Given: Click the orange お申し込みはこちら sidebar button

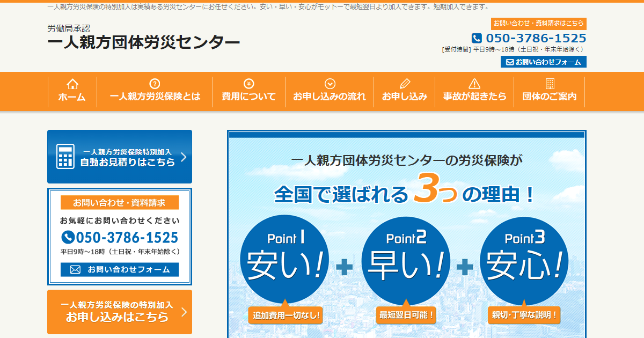Looking at the screenshot, I should [119, 312].
